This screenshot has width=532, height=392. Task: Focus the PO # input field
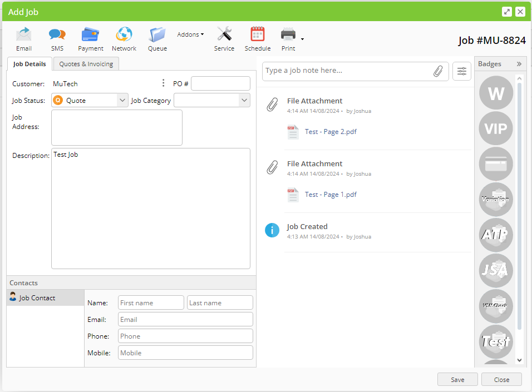tap(220, 83)
